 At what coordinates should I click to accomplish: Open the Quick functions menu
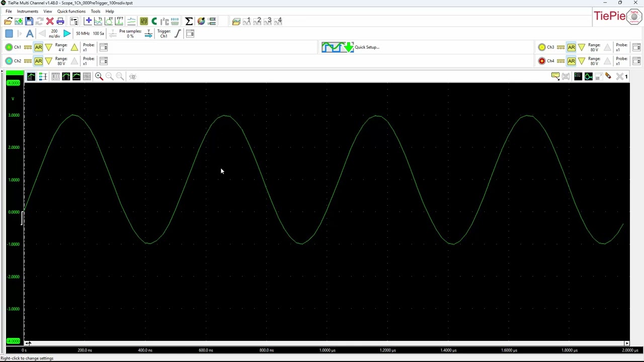tap(71, 11)
